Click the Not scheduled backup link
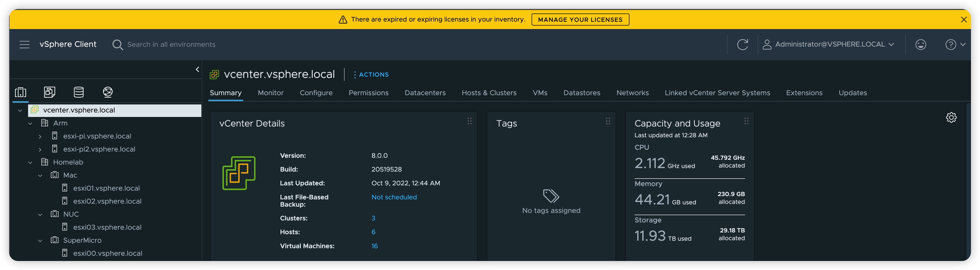 click(394, 197)
